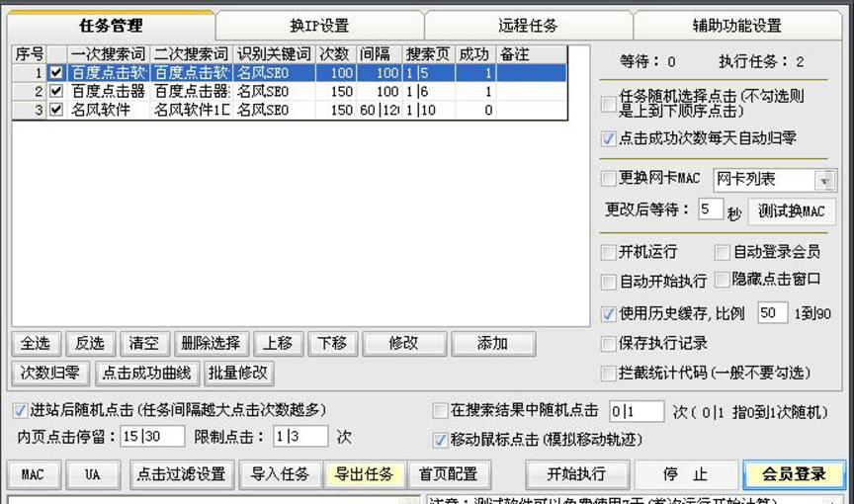Click the 次数 column header

point(335,54)
